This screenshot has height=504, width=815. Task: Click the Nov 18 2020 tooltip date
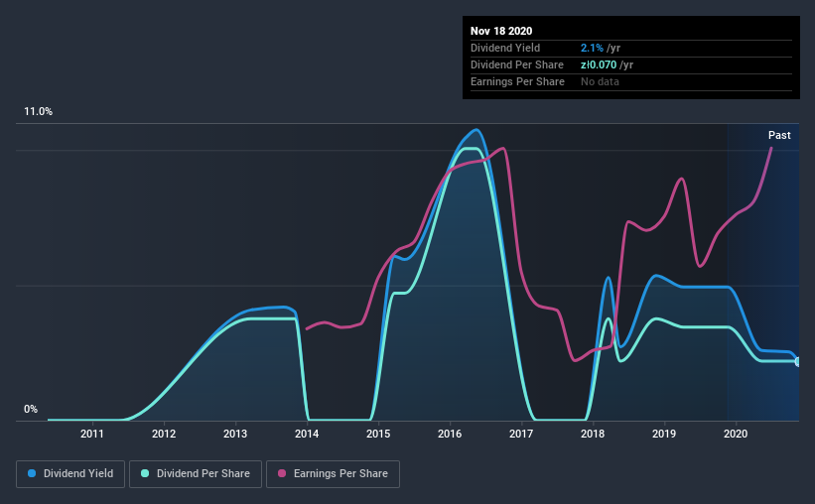[501, 31]
